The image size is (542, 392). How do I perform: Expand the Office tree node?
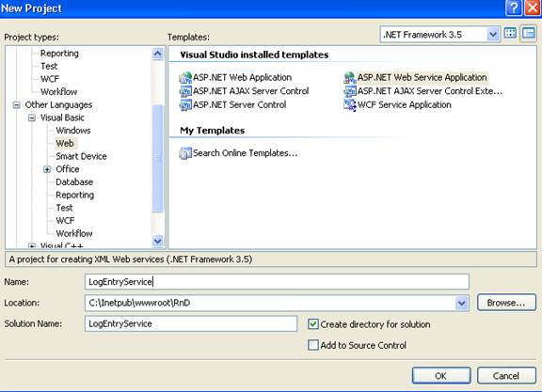47,169
